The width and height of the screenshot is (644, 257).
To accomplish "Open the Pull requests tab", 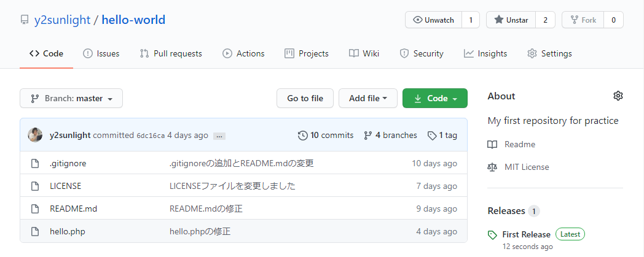I will (171, 53).
